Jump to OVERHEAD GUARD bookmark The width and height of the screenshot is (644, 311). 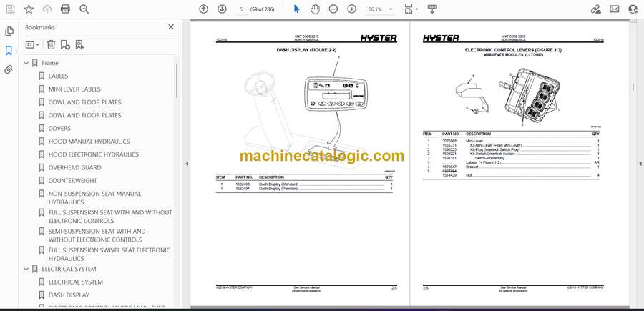click(74, 168)
